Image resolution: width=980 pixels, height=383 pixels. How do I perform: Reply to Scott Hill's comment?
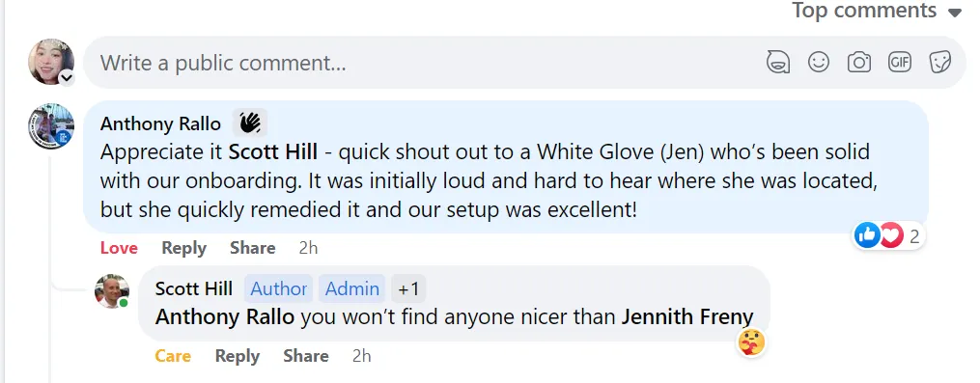click(x=238, y=356)
